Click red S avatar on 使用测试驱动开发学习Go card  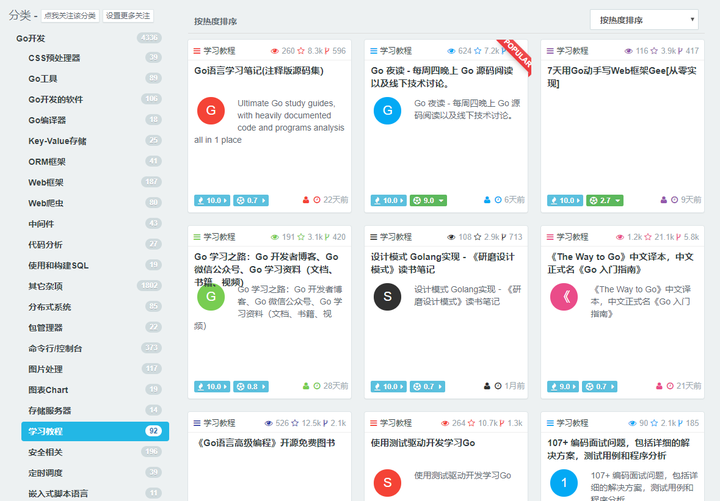point(388,483)
